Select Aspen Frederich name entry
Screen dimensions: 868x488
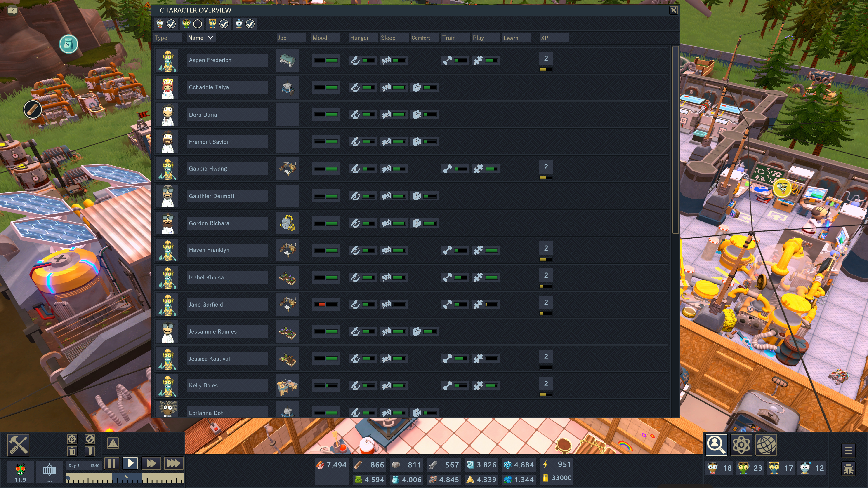[x=227, y=60]
